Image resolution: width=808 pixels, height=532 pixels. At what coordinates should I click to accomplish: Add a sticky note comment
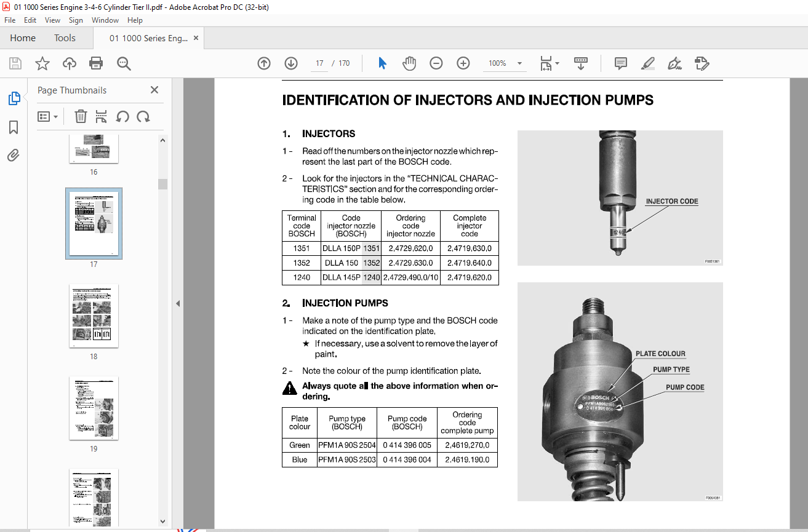pyautogui.click(x=621, y=63)
